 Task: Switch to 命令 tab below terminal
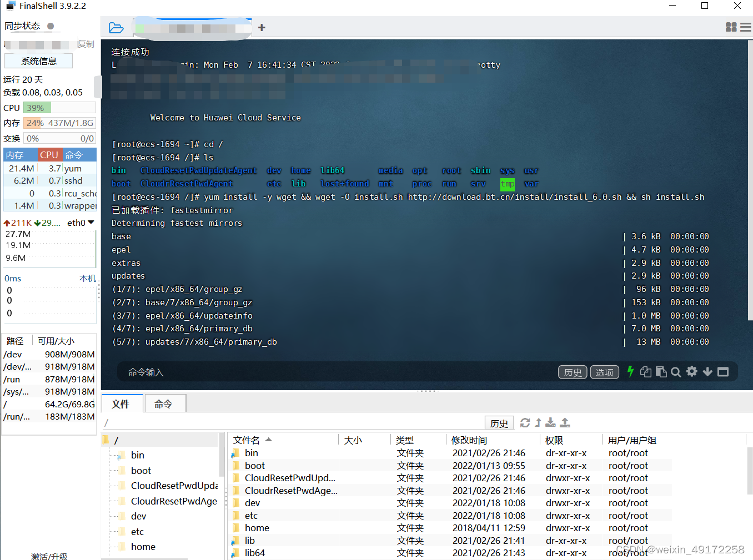click(x=164, y=403)
